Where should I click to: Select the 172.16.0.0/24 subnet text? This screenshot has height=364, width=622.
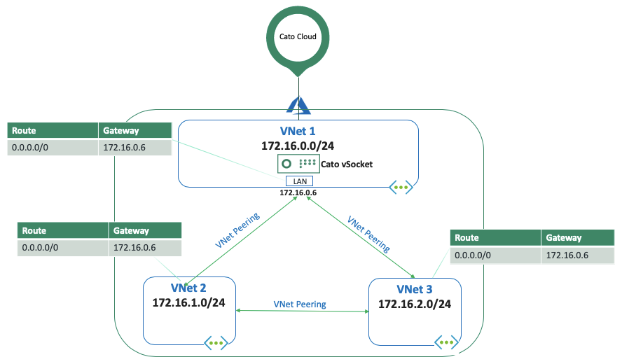click(299, 146)
